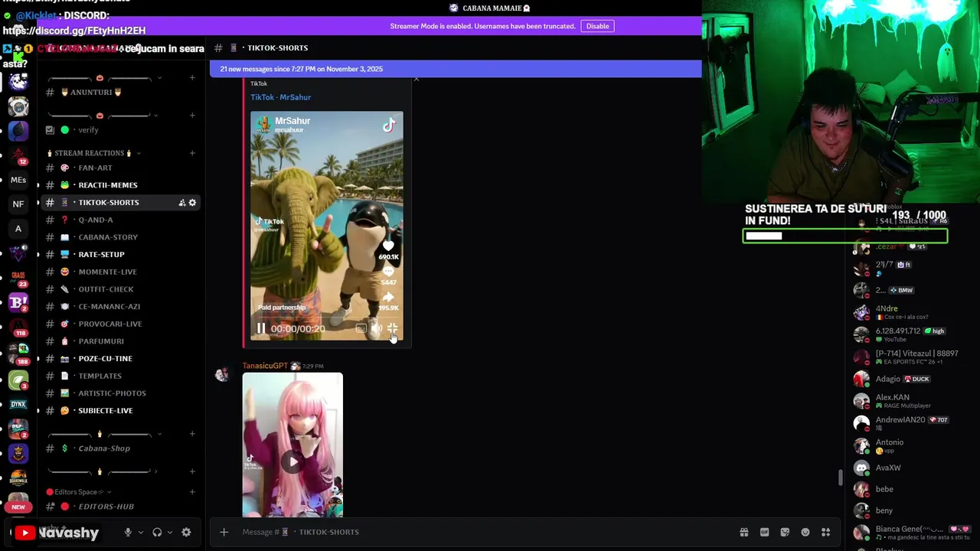The image size is (980, 551).
Task: Open the TikTok · MrSahur link
Action: (x=280, y=97)
